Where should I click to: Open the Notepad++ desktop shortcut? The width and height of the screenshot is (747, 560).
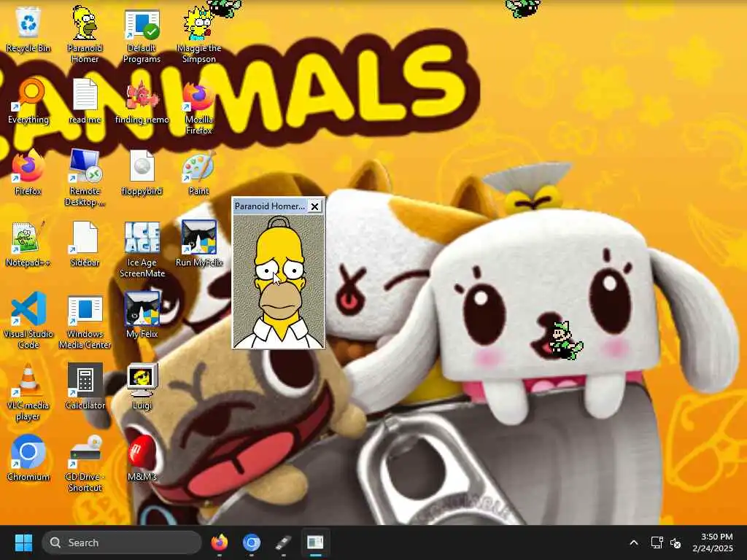pos(28,244)
